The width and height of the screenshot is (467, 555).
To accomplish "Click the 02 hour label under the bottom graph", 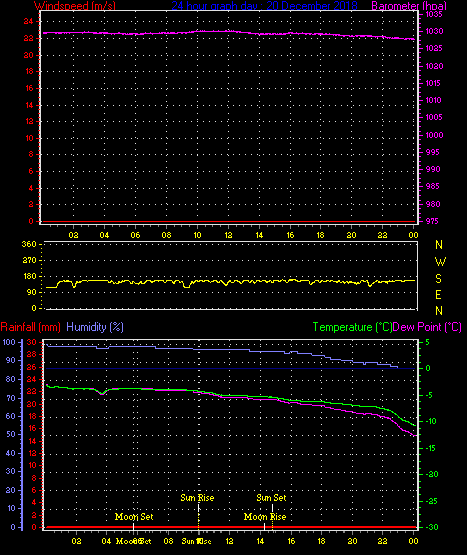I will 76,541.
